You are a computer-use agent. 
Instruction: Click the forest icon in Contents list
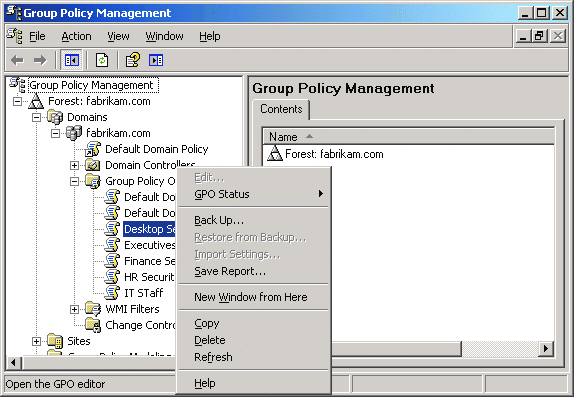(x=275, y=154)
